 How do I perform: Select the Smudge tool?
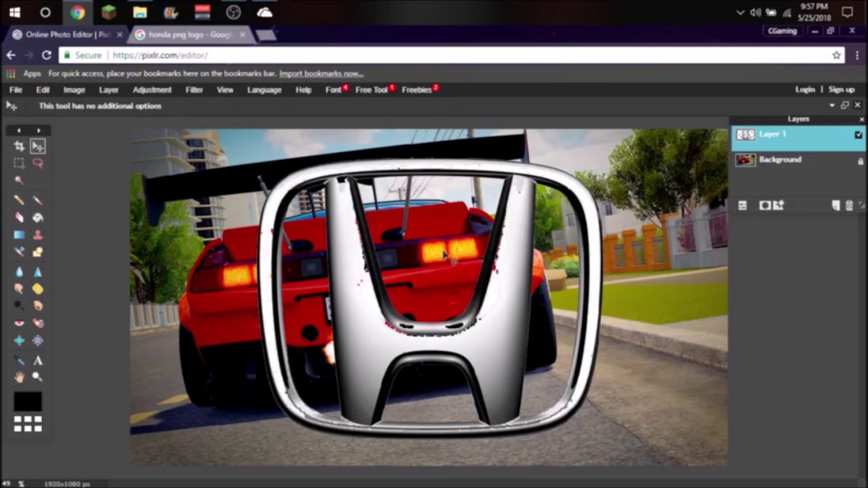tap(19, 289)
